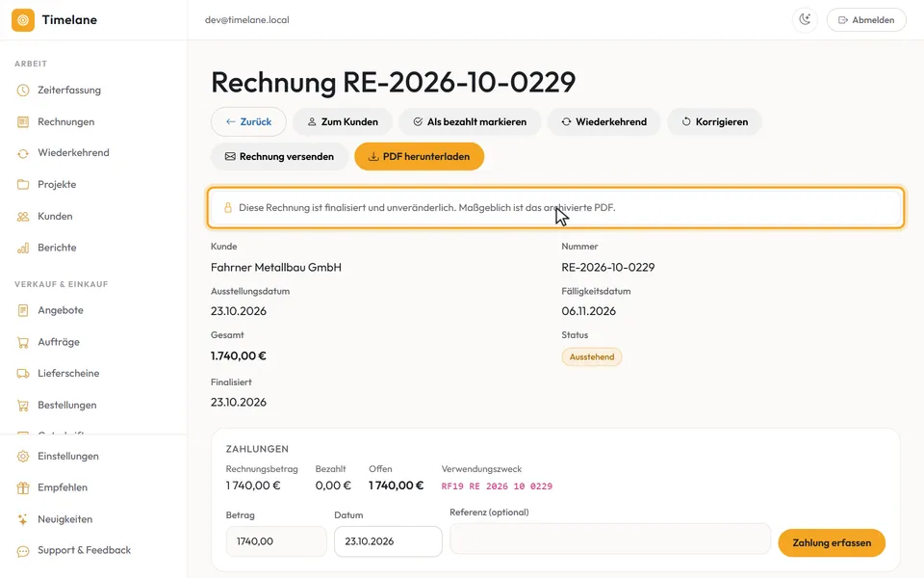This screenshot has height=578, width=924.
Task: Click the Korrigieren button
Action: (x=714, y=122)
